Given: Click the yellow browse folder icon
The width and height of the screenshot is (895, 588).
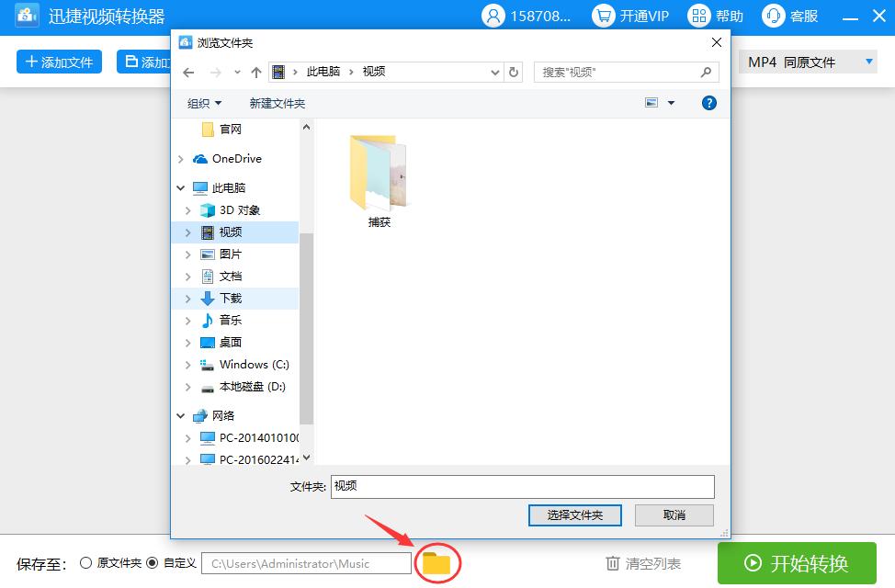Looking at the screenshot, I should (x=436, y=563).
